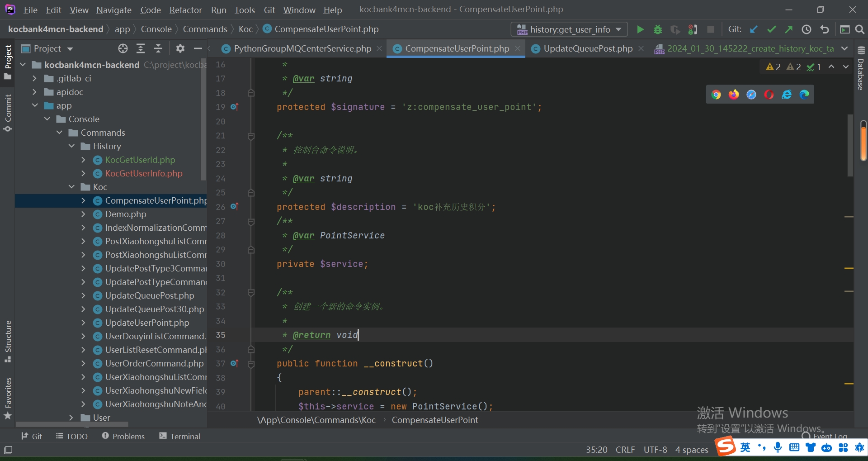
Task: Push commits with green up-arrow
Action: tap(789, 29)
